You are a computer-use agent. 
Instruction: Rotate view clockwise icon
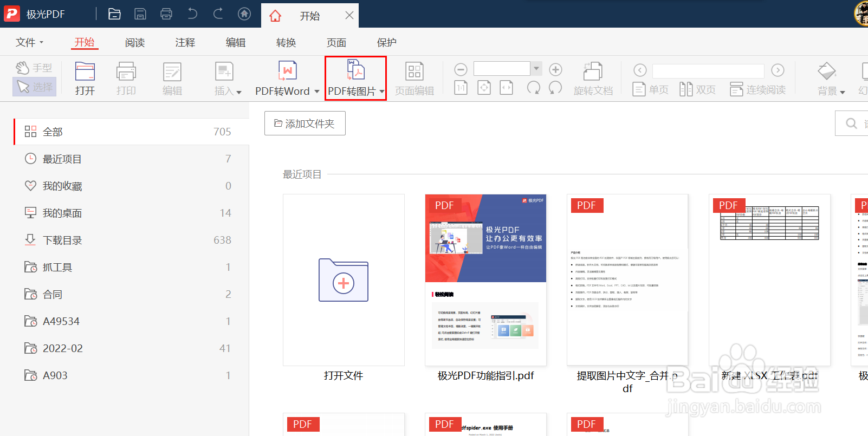[x=534, y=88]
